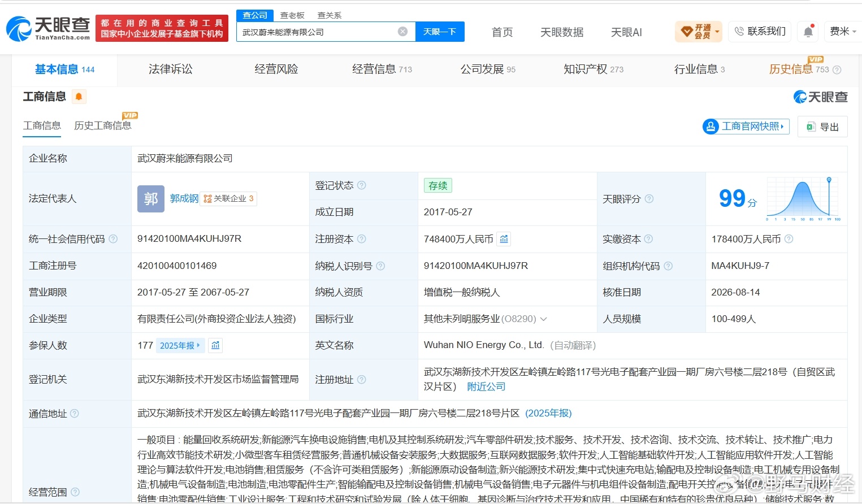Open the (2025年报) link after 通信地址
Viewport: 862px width, 504px height.
(549, 414)
